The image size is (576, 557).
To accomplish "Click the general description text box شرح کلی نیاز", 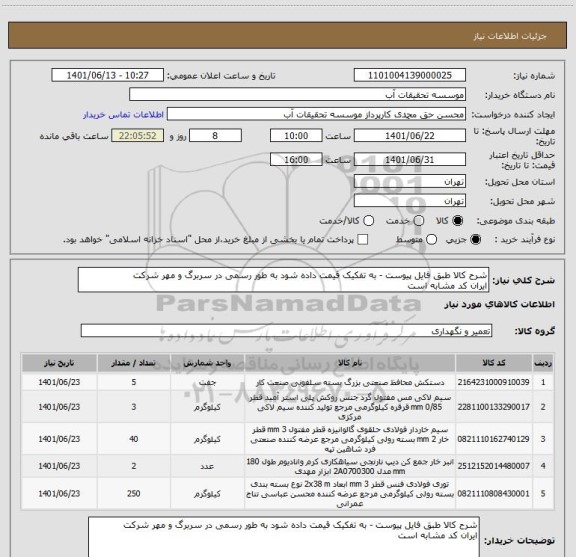I will [x=284, y=280].
